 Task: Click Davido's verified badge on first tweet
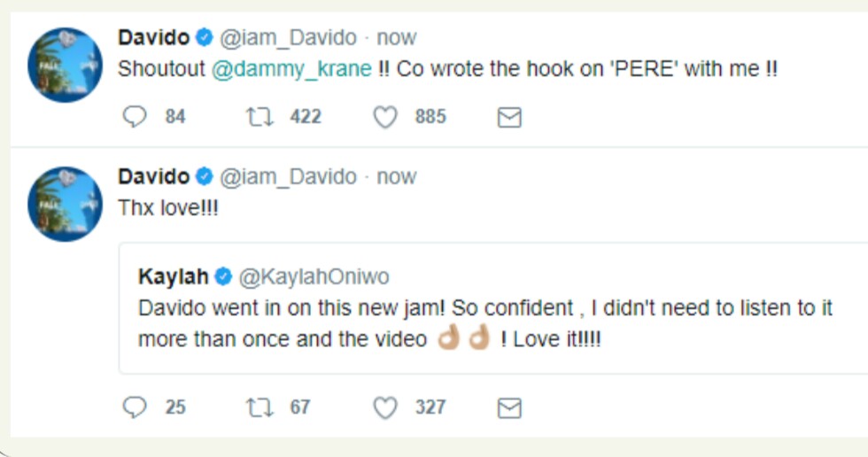pyautogui.click(x=204, y=38)
